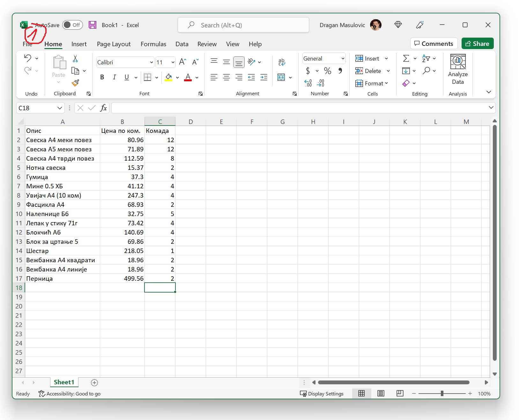The image size is (519, 420).
Task: Open the General number format dropdown
Action: (x=343, y=59)
